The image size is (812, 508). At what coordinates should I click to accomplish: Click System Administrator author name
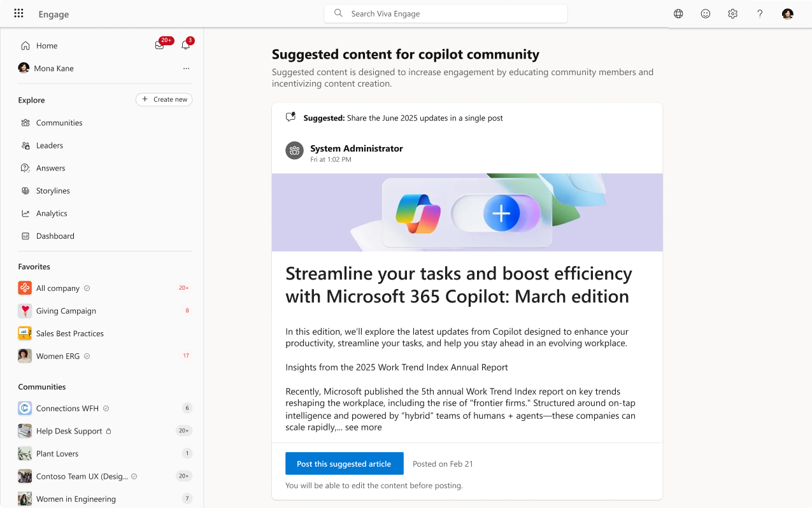point(357,148)
